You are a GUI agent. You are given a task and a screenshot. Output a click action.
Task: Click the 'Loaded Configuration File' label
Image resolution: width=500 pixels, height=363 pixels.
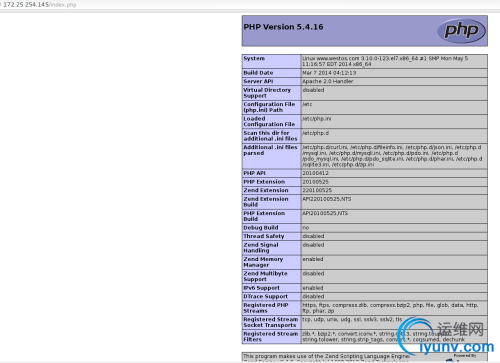pyautogui.click(x=269, y=121)
